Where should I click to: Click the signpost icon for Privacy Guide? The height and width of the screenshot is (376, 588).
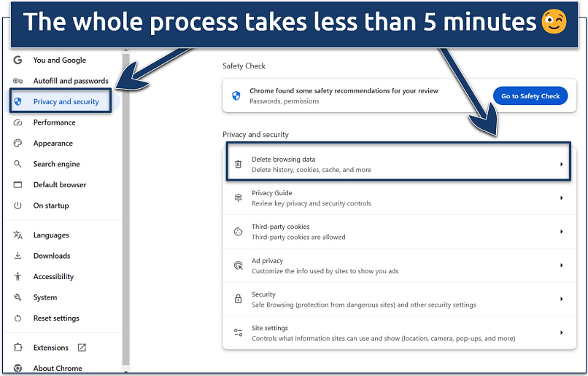(x=238, y=197)
